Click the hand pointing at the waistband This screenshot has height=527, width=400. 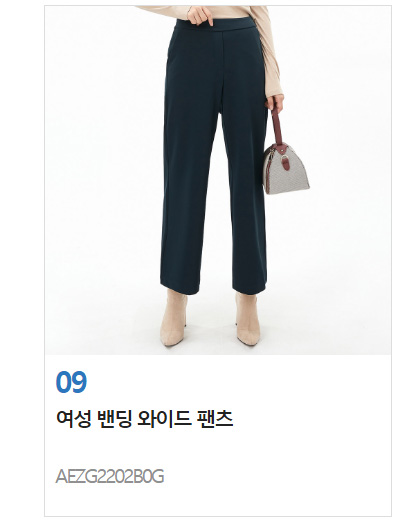(x=200, y=16)
